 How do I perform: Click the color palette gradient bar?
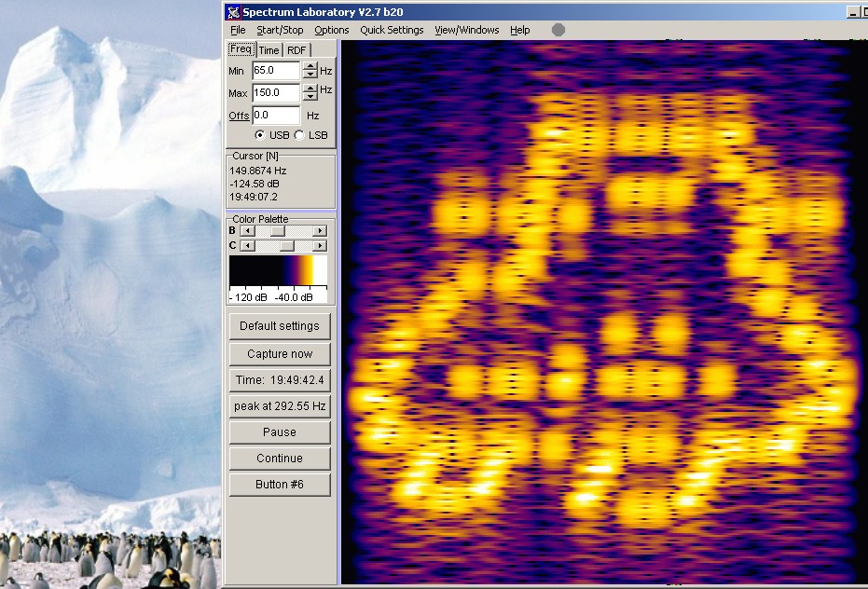tap(278, 270)
